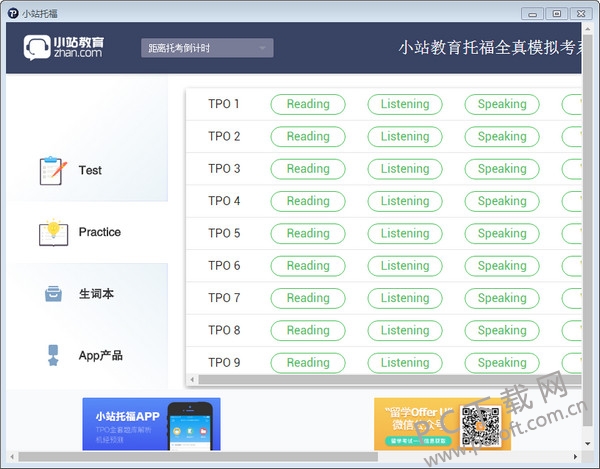
Task: Open TPO 2 Speaking test
Action: click(x=502, y=137)
